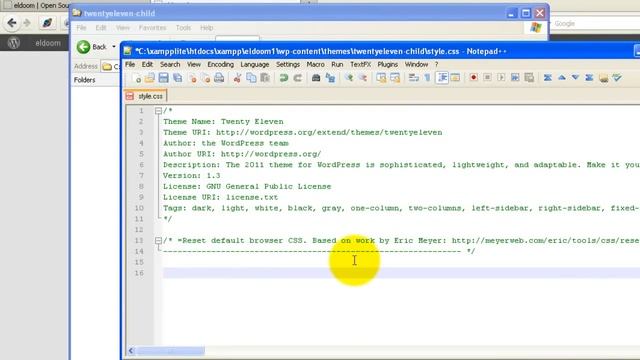Click the Stop Recording macro icon
This screenshot has width=640, height=360.
(487, 78)
